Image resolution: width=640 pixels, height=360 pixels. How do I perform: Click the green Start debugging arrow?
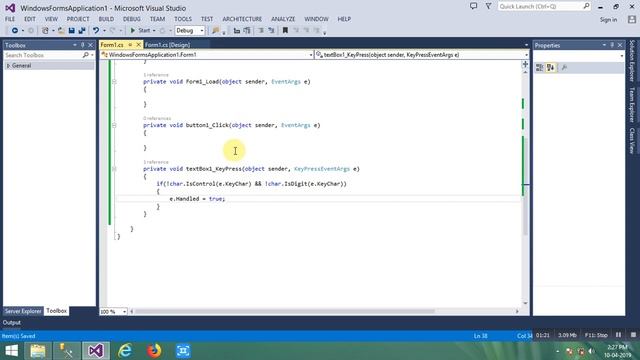133,31
